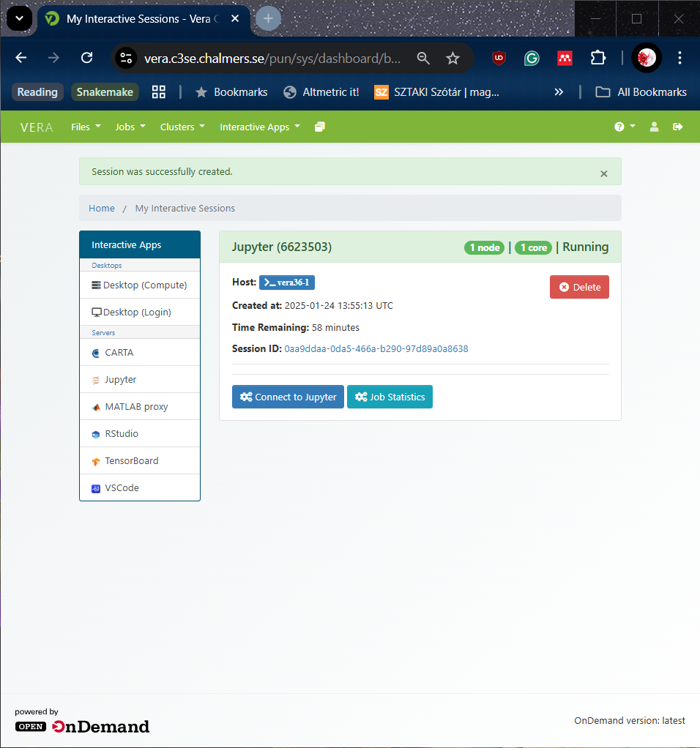This screenshot has width=700, height=748.
Task: Select the CARTA app in sidebar
Action: 119,352
